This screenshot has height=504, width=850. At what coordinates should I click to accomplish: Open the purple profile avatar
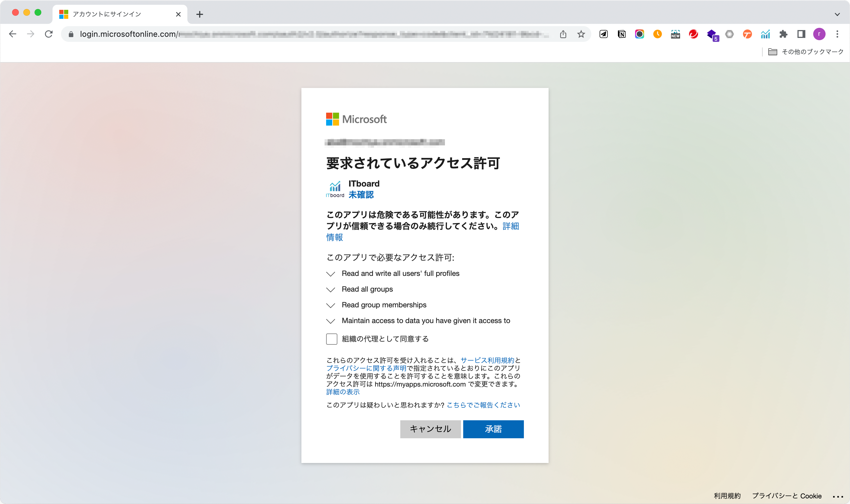tap(819, 34)
